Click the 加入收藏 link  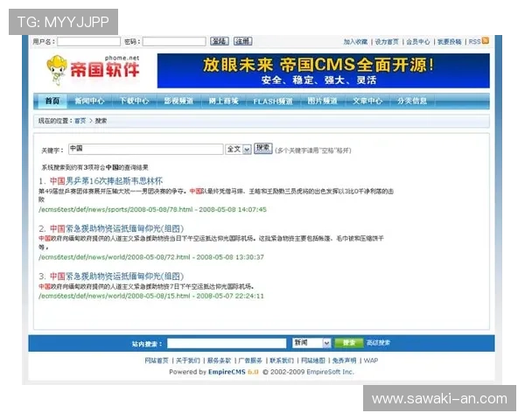point(355,42)
